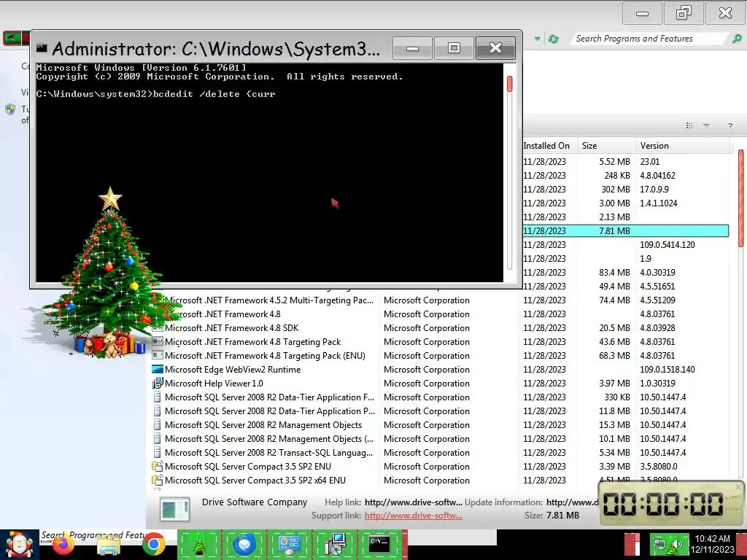747x560 pixels.
Task: Click the Search Programs and Features field
Action: coord(650,39)
